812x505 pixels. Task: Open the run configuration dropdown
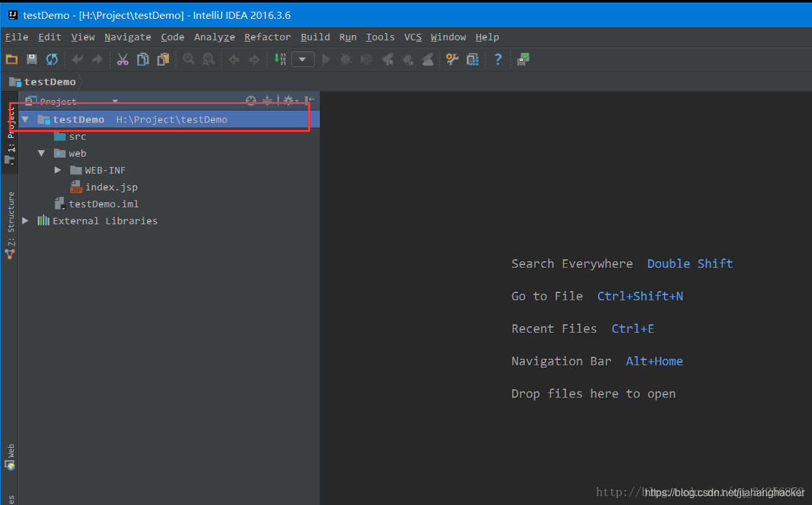[x=303, y=59]
